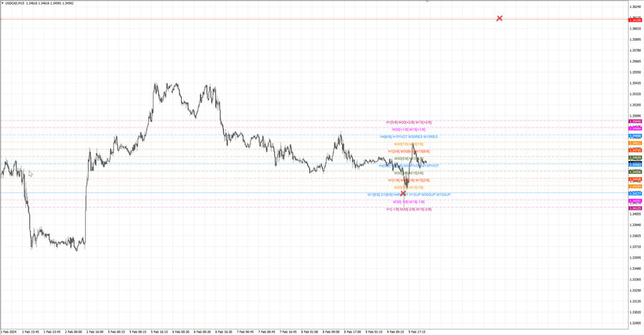The width and height of the screenshot is (644, 335).
Task: Click the 1.36240 price scale value
Action: click(x=635, y=6)
